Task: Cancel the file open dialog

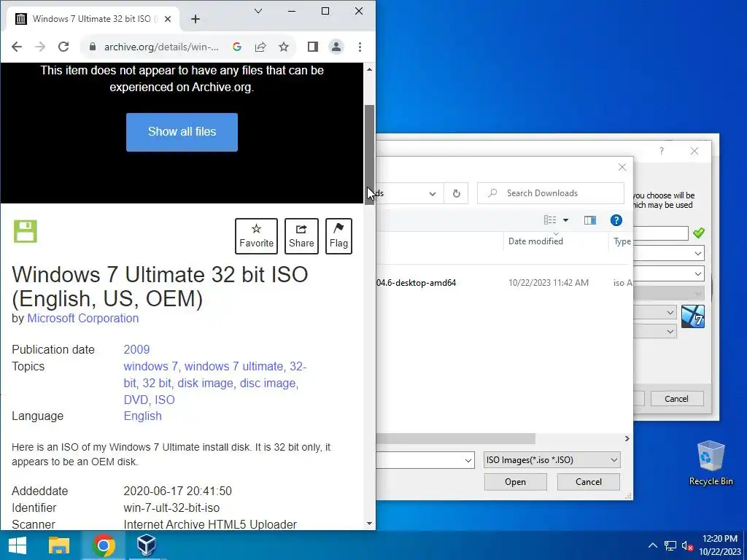Action: [589, 482]
